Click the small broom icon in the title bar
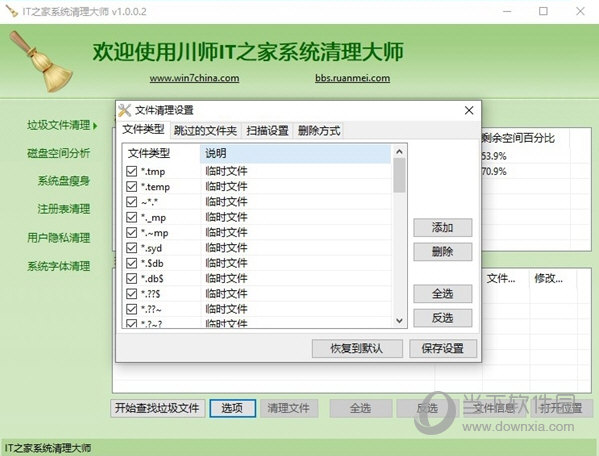The image size is (599, 456). pyautogui.click(x=11, y=11)
